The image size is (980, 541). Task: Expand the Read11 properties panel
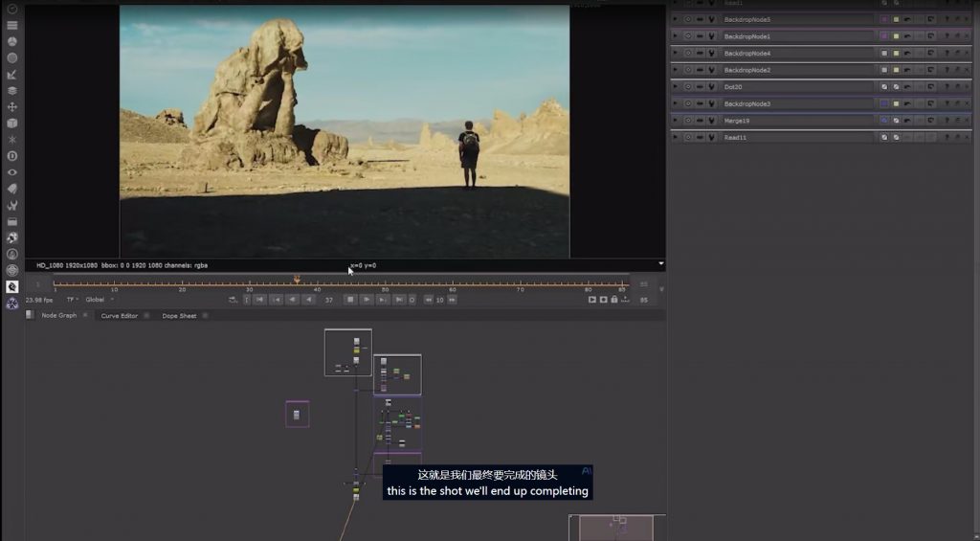pos(675,137)
